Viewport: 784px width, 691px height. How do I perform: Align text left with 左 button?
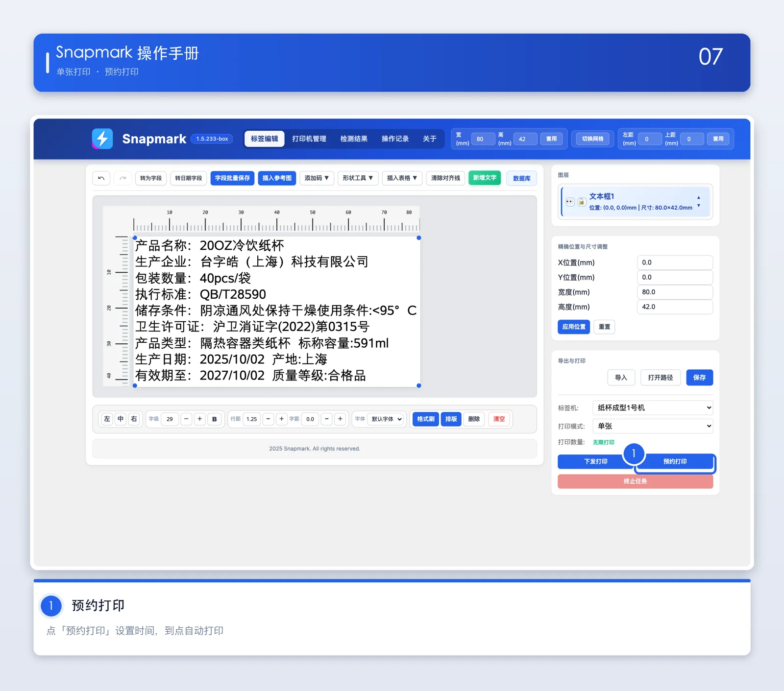pyautogui.click(x=107, y=419)
